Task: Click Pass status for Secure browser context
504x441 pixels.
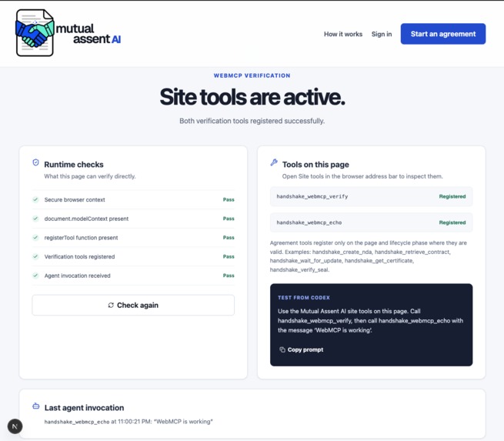Action: pyautogui.click(x=229, y=199)
